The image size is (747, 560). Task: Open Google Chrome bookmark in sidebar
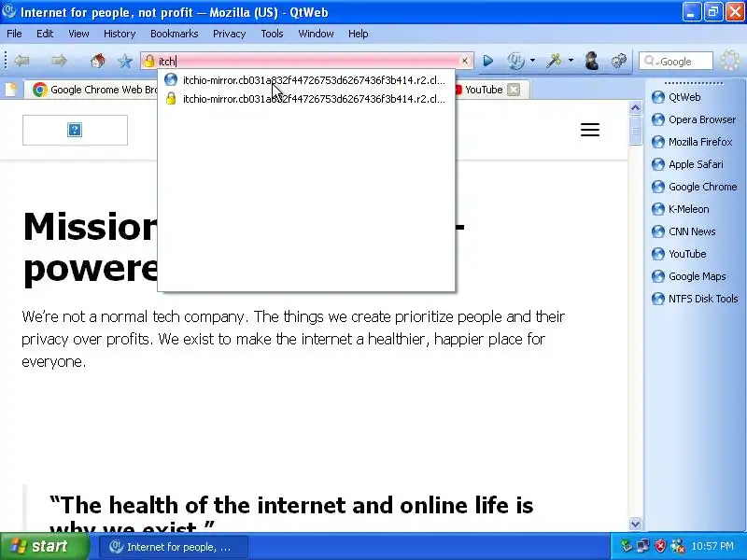[694, 187]
